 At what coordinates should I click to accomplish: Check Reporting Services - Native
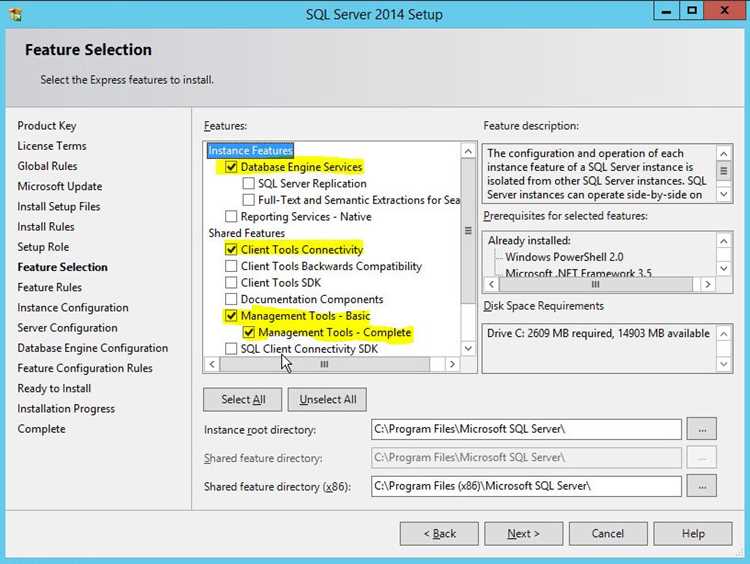click(231, 216)
